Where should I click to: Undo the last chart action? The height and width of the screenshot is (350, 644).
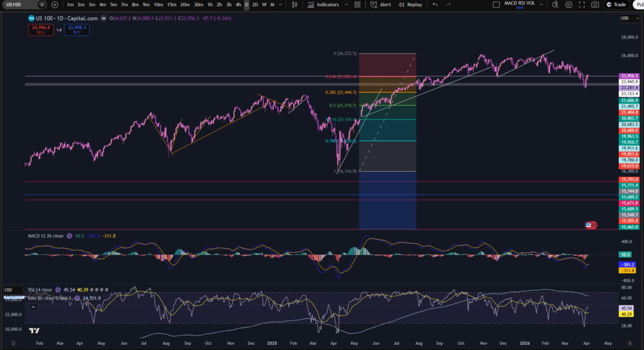pyautogui.click(x=435, y=4)
